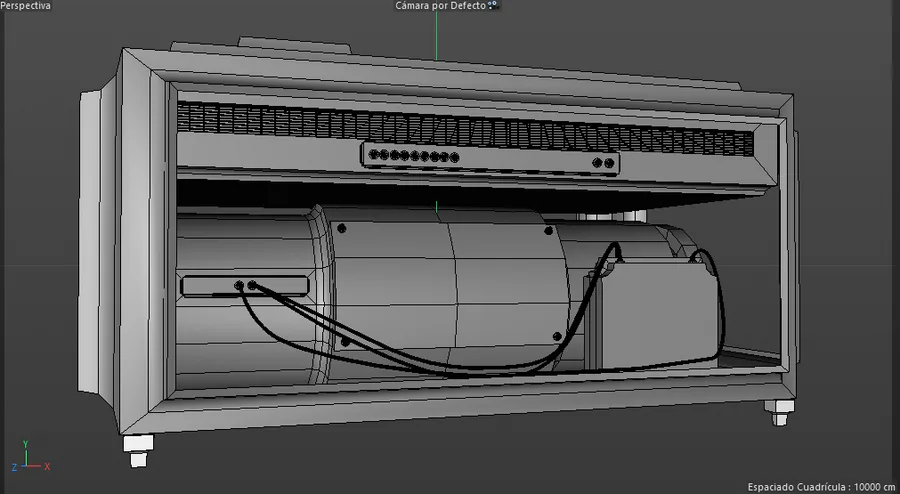The height and width of the screenshot is (494, 900).
Task: Click the XYZ axis orientation gizmo
Action: 31,457
